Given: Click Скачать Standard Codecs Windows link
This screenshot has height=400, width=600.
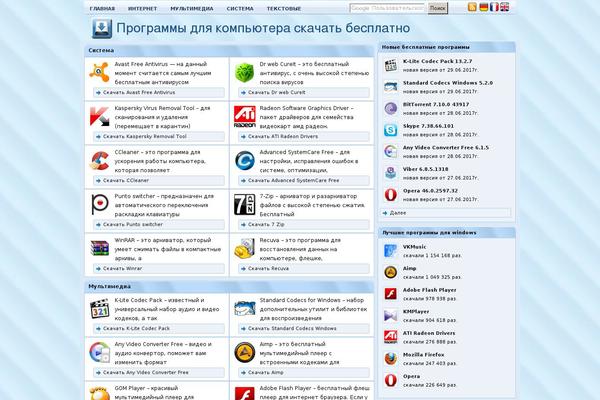Looking at the screenshot, I should (303, 328).
